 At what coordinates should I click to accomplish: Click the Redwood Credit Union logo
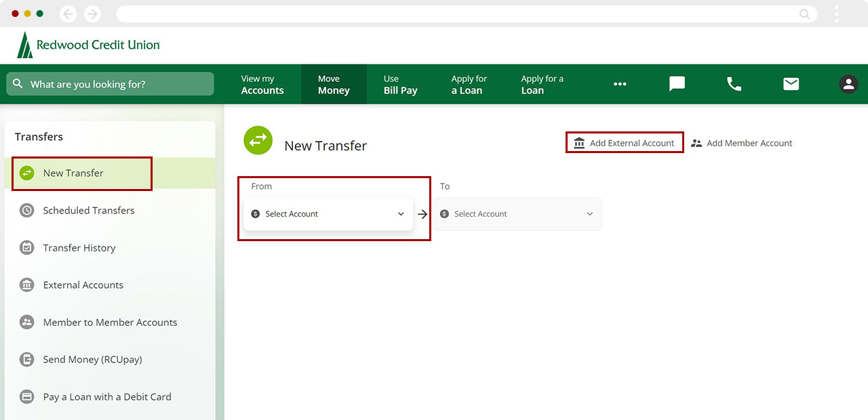tap(89, 45)
